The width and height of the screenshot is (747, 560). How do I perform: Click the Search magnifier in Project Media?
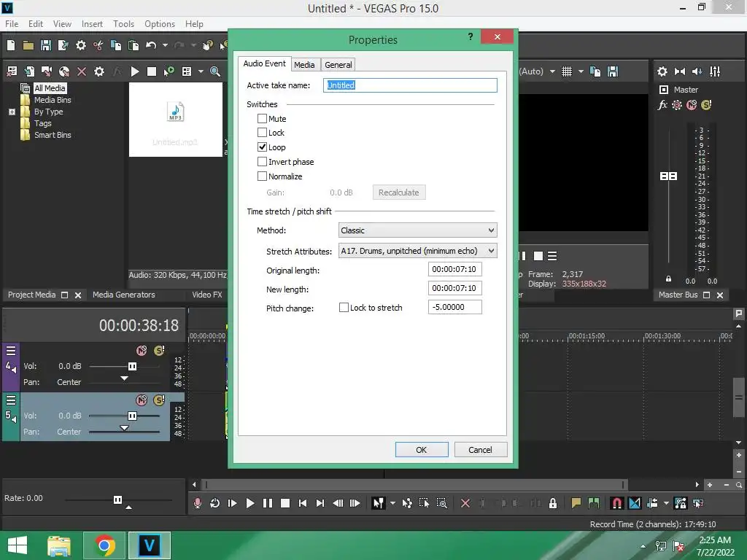tap(215, 71)
